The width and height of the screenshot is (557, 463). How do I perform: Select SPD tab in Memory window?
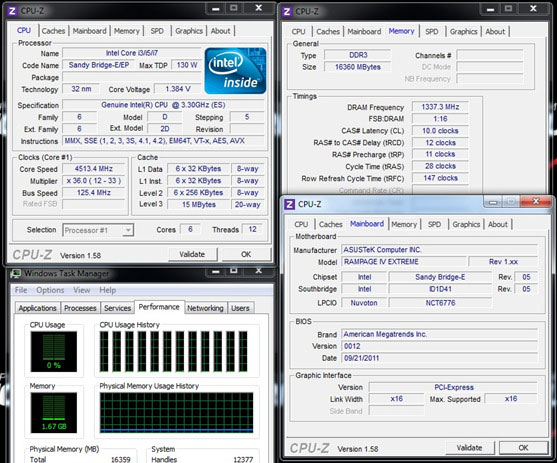point(432,32)
